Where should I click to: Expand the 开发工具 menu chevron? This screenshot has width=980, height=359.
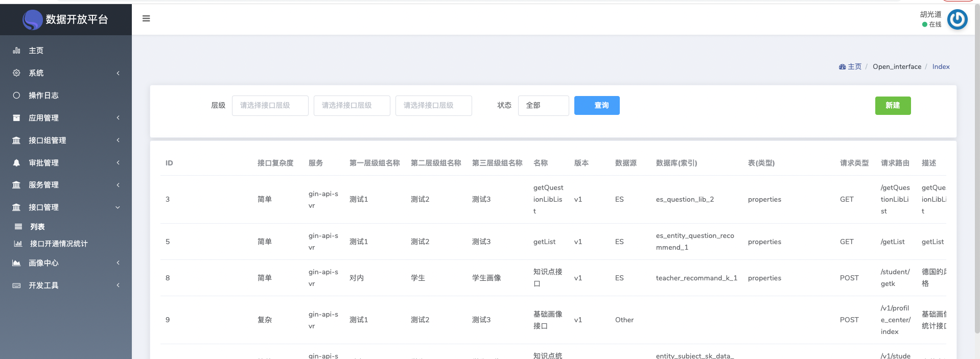[x=118, y=285]
